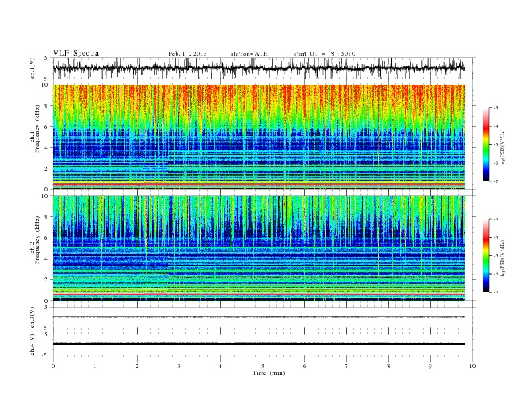Select the "start UT = 8 :50: 0" text
Viewport: 532px width, 411px height.
point(324,54)
